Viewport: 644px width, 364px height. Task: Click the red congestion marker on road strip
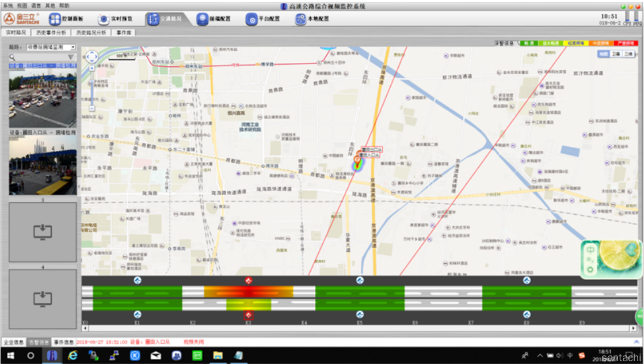click(x=248, y=280)
